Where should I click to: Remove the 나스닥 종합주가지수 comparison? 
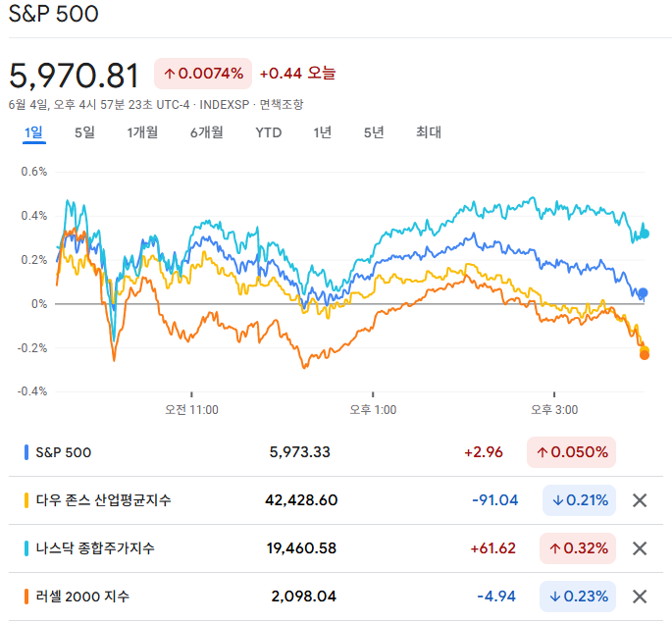click(x=640, y=548)
